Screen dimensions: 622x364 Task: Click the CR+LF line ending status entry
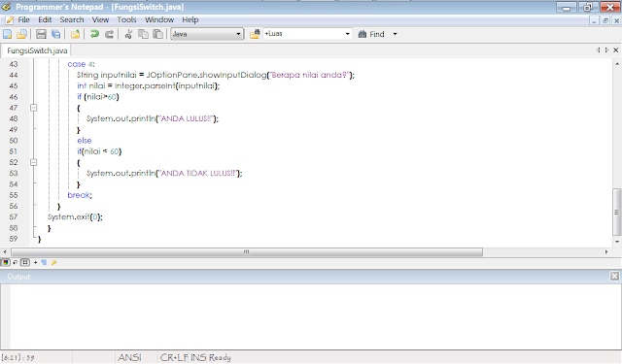coord(174,357)
